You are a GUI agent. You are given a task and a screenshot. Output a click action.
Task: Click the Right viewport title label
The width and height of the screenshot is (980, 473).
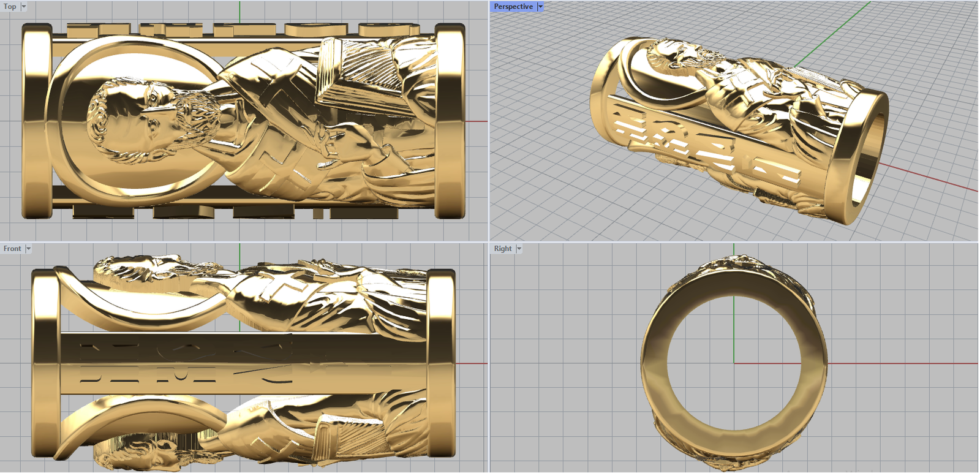click(503, 249)
